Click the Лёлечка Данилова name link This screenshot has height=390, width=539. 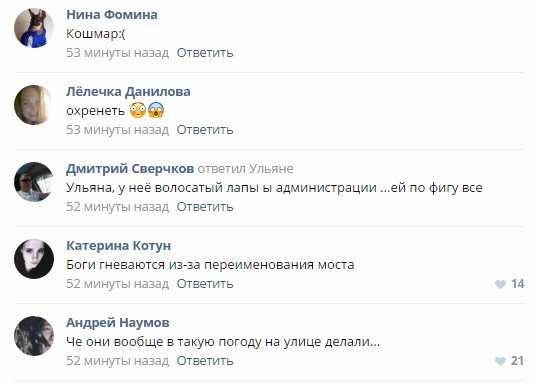(x=128, y=91)
